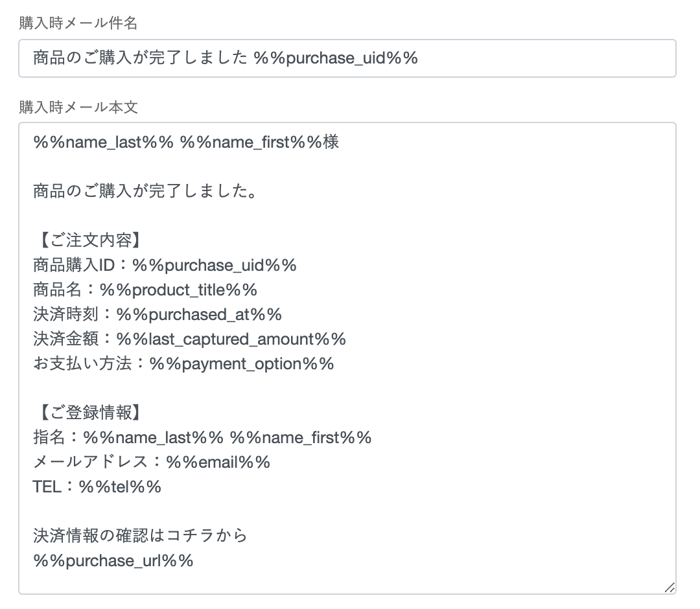Click the 購入時メール件名 label
Screen dimensions: 700x609
[78, 23]
